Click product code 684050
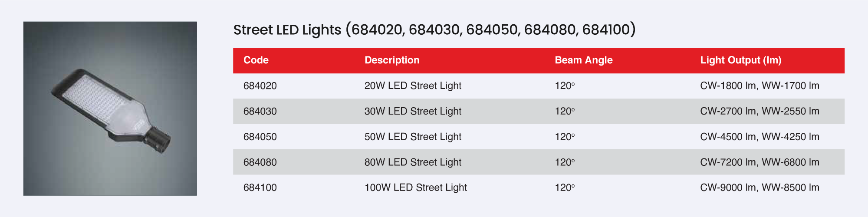This screenshot has width=868, height=217. click(x=260, y=137)
